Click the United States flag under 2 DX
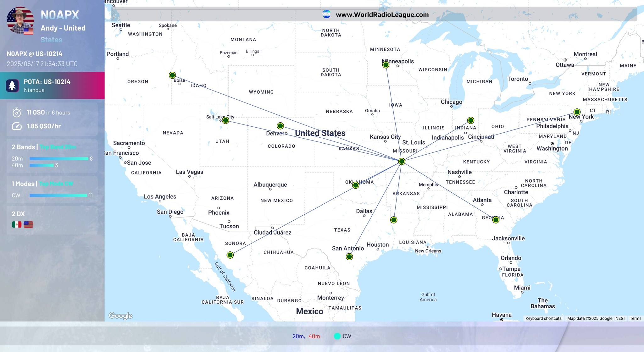 click(28, 224)
